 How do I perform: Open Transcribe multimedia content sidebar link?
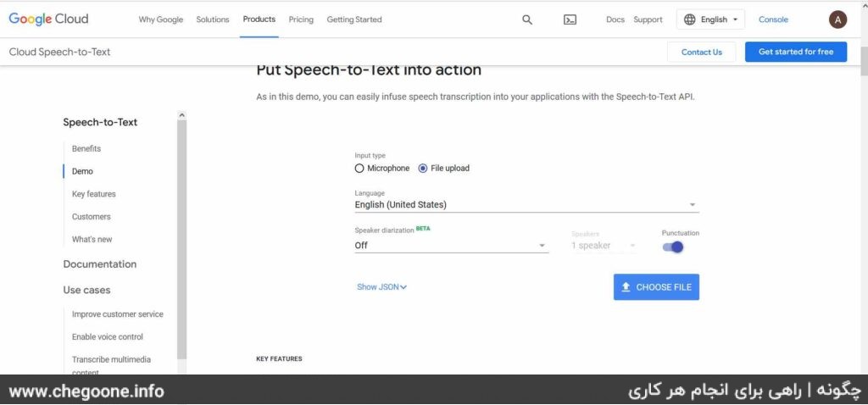click(x=111, y=365)
